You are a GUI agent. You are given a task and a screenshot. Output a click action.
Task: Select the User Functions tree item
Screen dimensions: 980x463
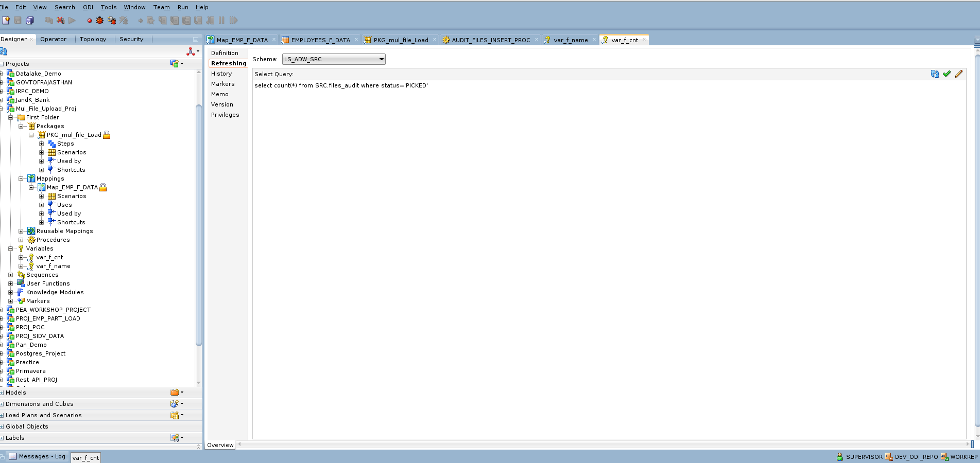pos(48,283)
